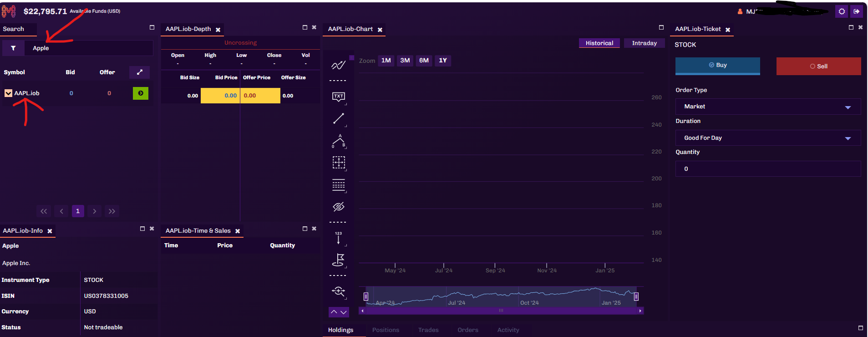The image size is (868, 337).
Task: Open the Good For Day duration dropdown
Action: [x=768, y=138]
